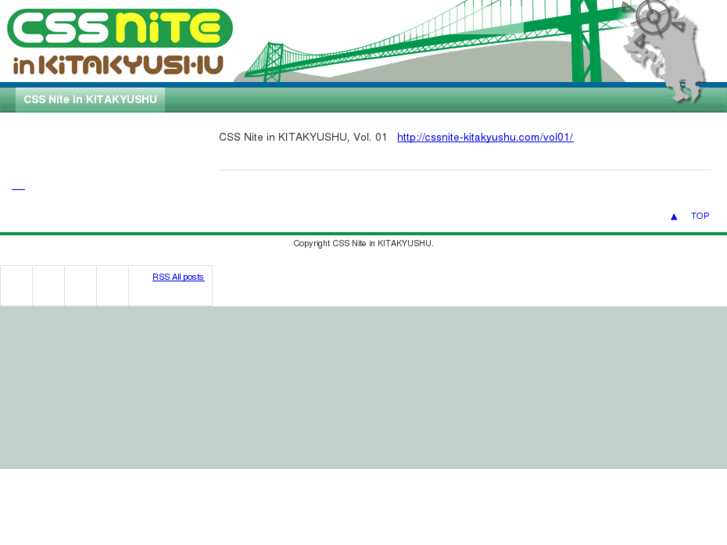Click the copyright CSS Nite in KITAKYUSHU text
Image resolution: width=727 pixels, height=545 pixels.
(363, 243)
